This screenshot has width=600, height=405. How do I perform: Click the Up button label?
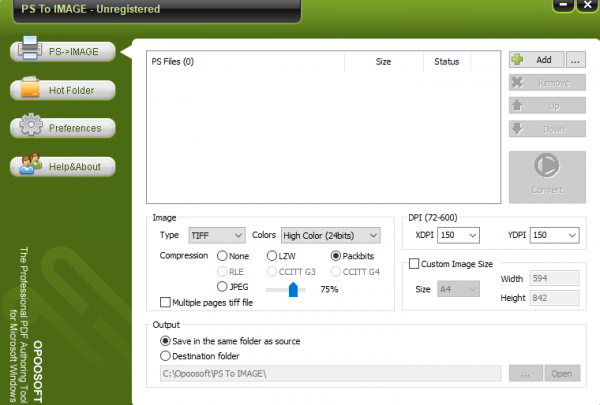tap(554, 106)
